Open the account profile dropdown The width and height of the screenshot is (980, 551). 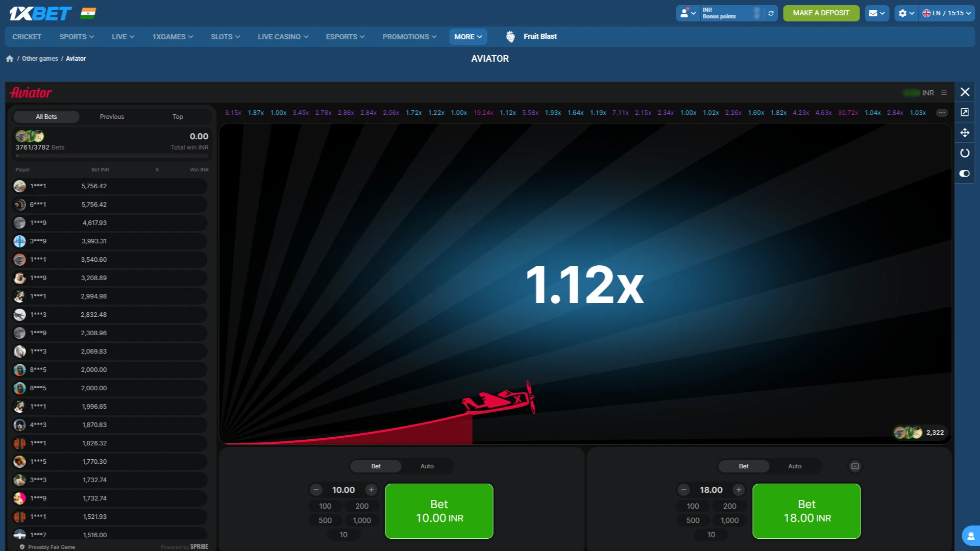tap(688, 13)
